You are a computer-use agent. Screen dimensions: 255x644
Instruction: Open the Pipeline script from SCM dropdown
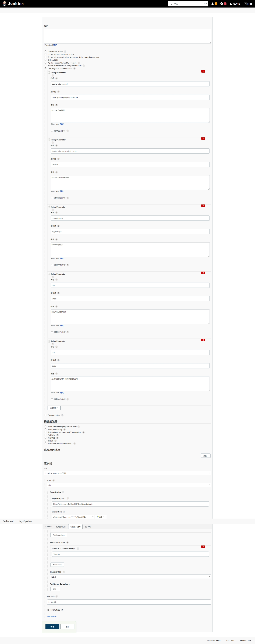point(127,473)
